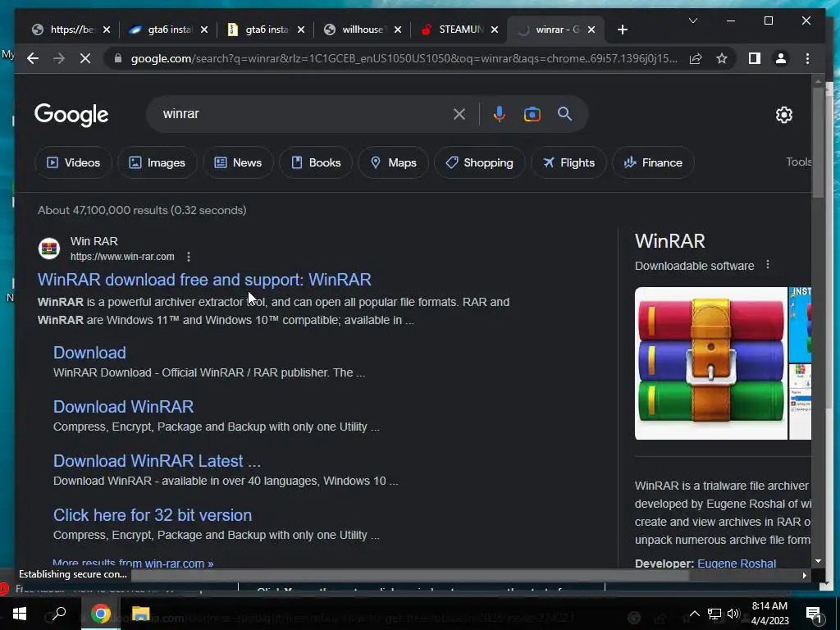Open the Chrome side panel icon
The height and width of the screenshot is (630, 840).
coord(755,58)
